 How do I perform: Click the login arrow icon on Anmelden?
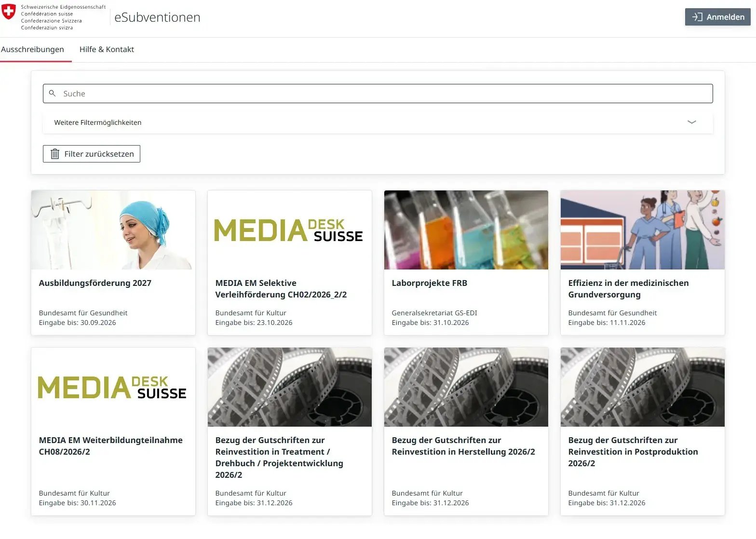pyautogui.click(x=697, y=17)
